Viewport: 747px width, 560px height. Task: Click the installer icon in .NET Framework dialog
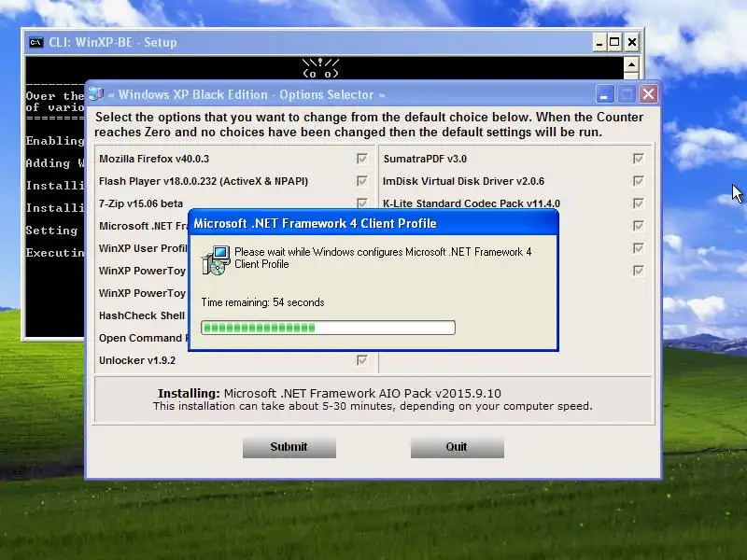(216, 260)
